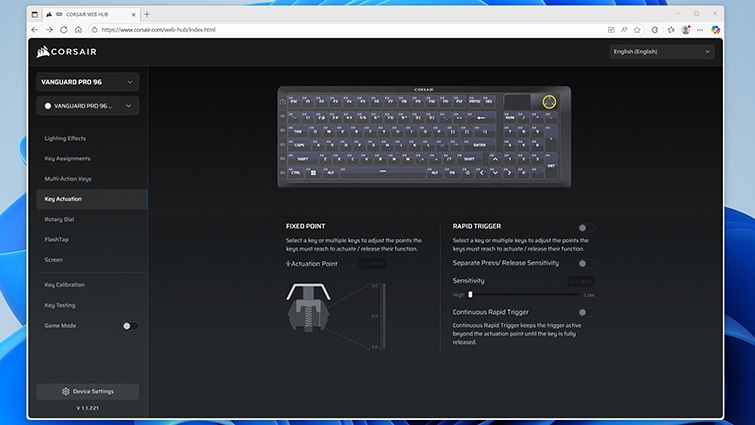Select the NUM lock key on preview

[x=510, y=117]
